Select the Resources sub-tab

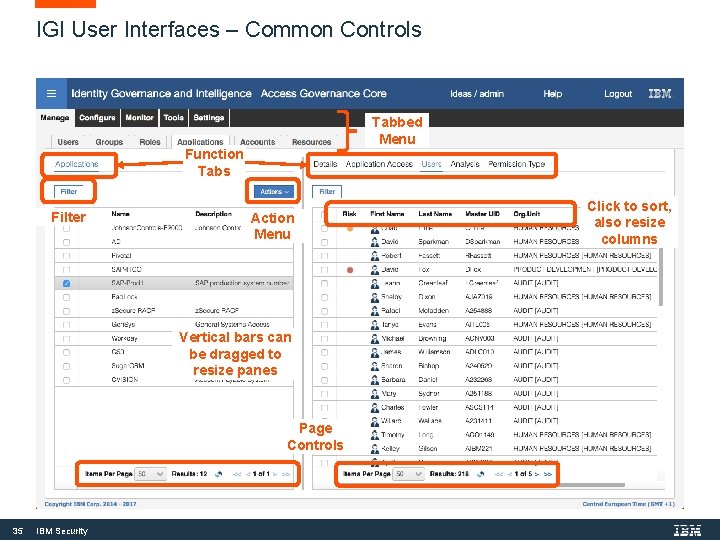click(x=311, y=142)
